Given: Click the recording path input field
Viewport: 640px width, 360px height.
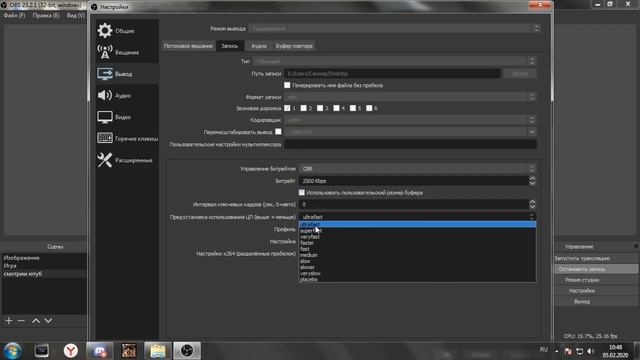Looking at the screenshot, I should (x=392, y=73).
